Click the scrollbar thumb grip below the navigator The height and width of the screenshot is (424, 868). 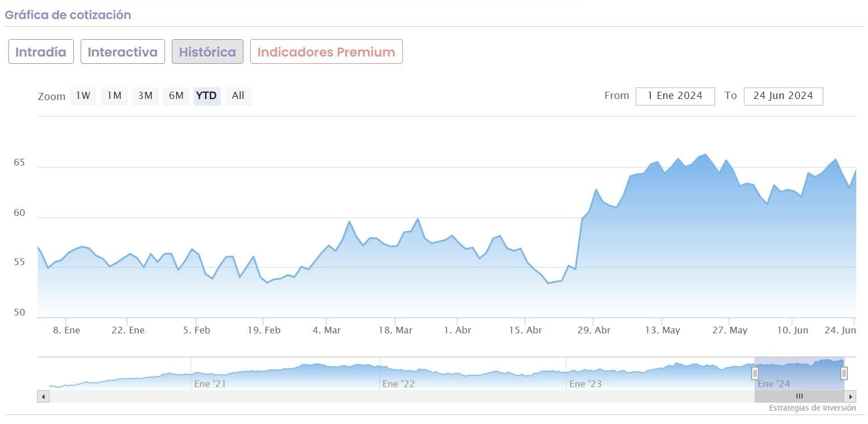coord(799,397)
